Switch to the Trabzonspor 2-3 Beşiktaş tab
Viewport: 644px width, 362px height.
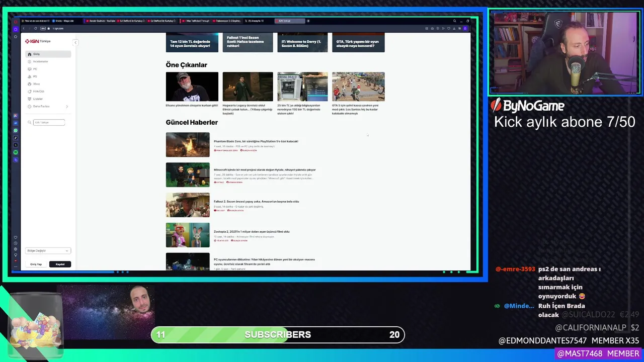tap(227, 21)
